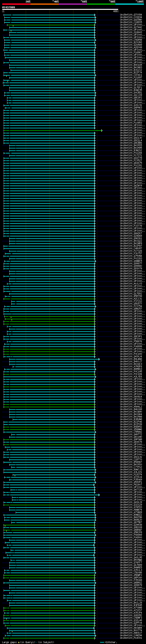
Task: Open hit UniRef100_P23754
Action: [x=131, y=306]
